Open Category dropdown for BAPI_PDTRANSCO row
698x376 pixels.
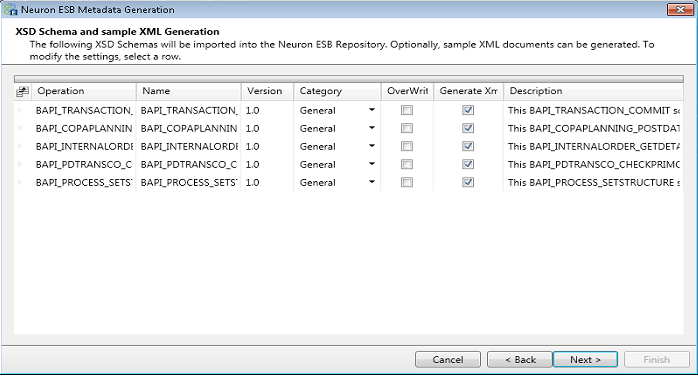click(372, 164)
